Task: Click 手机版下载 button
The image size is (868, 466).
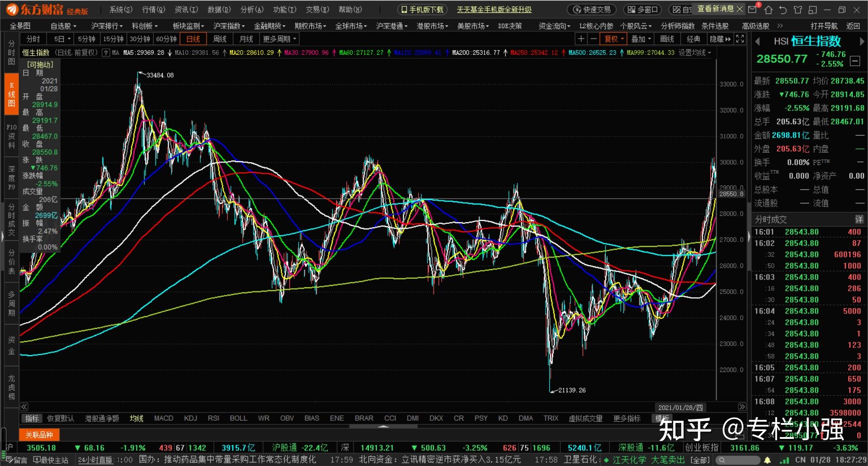Action: (422, 10)
